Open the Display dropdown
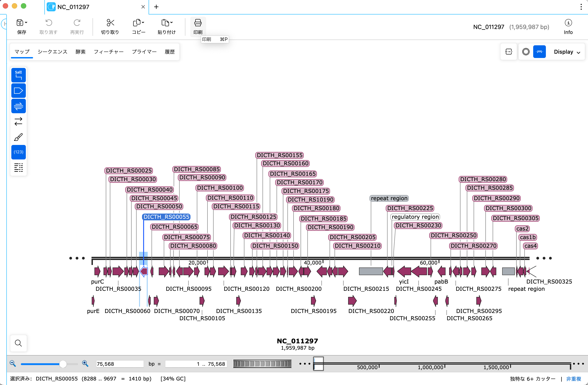This screenshot has height=385, width=588. tap(566, 52)
